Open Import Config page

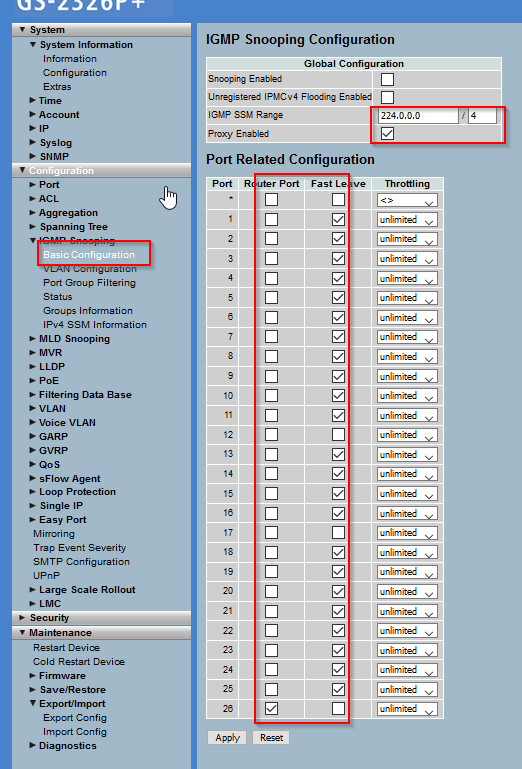point(75,732)
